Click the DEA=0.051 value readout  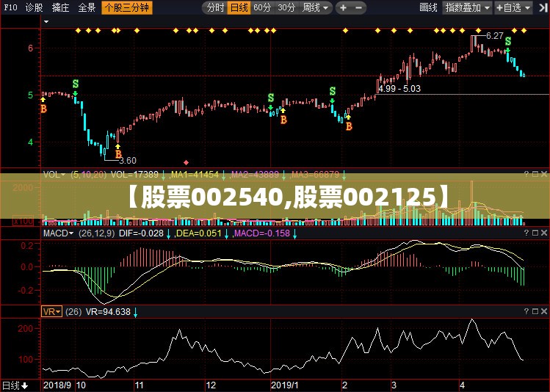(199, 233)
